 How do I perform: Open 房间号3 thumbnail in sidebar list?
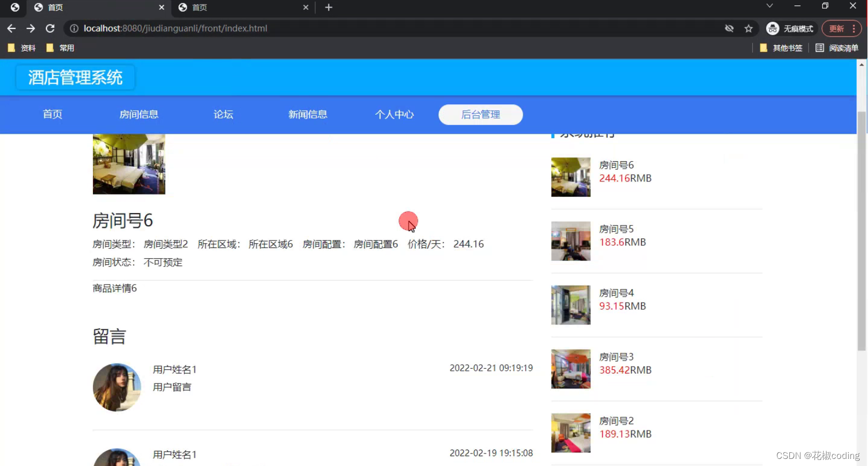coord(571,369)
